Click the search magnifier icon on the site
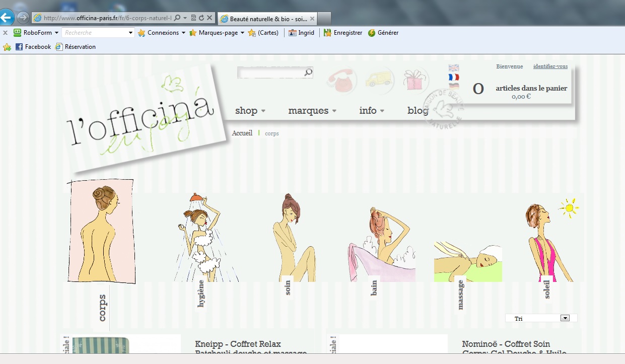This screenshot has width=625, height=364. tap(308, 73)
